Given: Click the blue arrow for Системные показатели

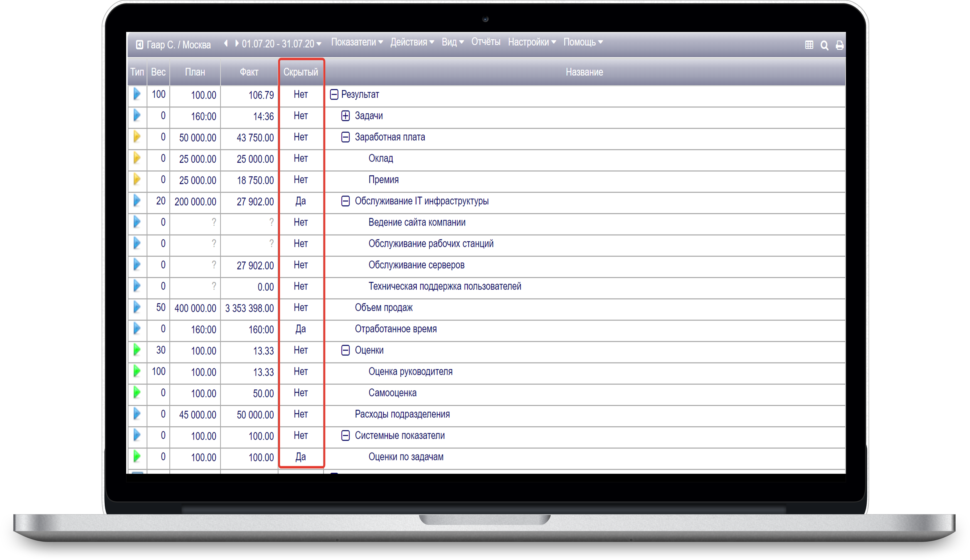Looking at the screenshot, I should (137, 435).
